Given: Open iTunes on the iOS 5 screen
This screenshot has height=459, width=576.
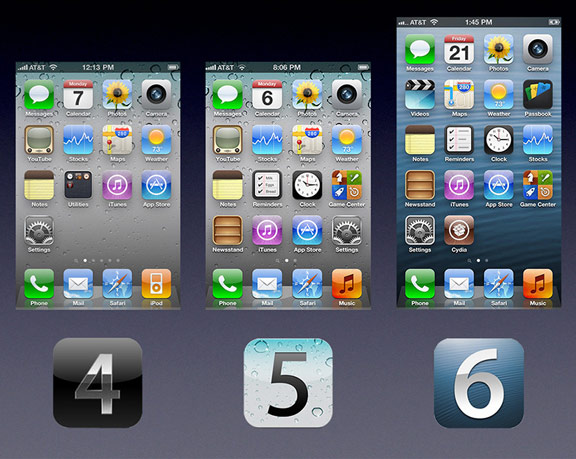Looking at the screenshot, I should coord(267,230).
